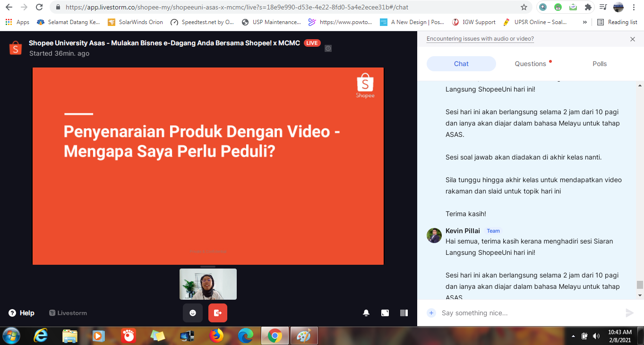Click the presentation slide area
Image resolution: width=644 pixels, height=345 pixels.
click(x=208, y=166)
